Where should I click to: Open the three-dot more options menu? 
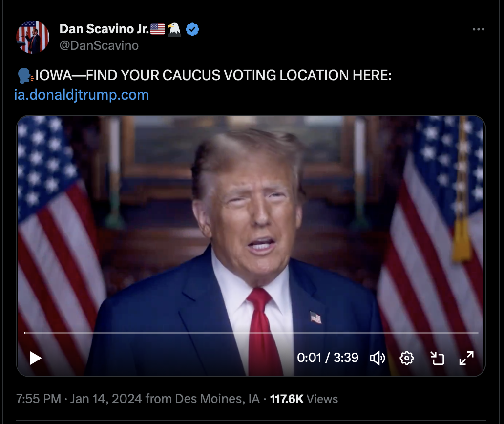click(478, 29)
